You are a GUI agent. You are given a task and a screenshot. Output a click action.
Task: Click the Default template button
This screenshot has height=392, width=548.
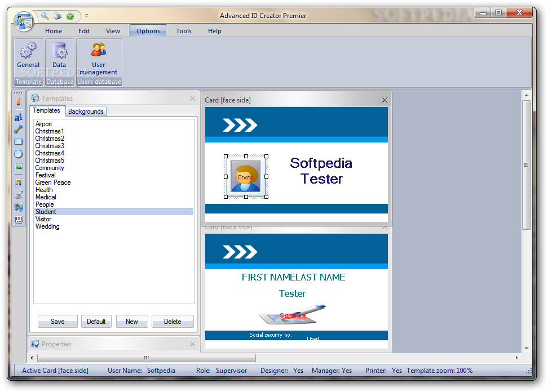96,322
